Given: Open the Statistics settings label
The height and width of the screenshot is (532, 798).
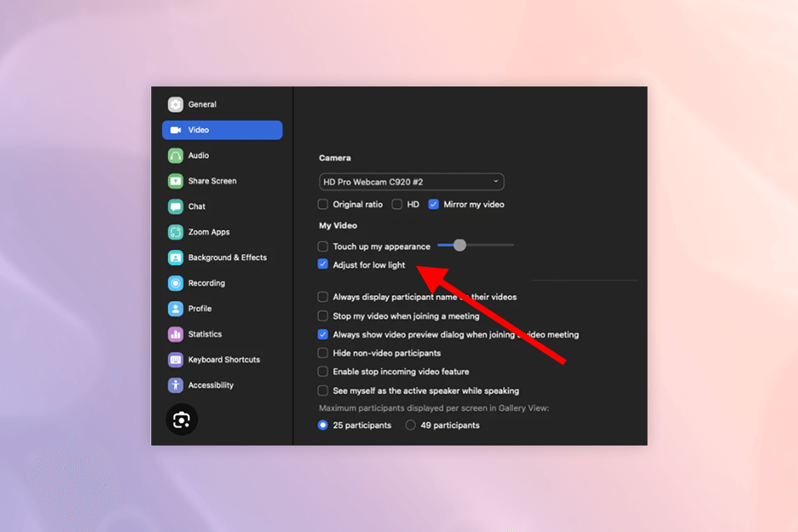Looking at the screenshot, I should point(205,334).
